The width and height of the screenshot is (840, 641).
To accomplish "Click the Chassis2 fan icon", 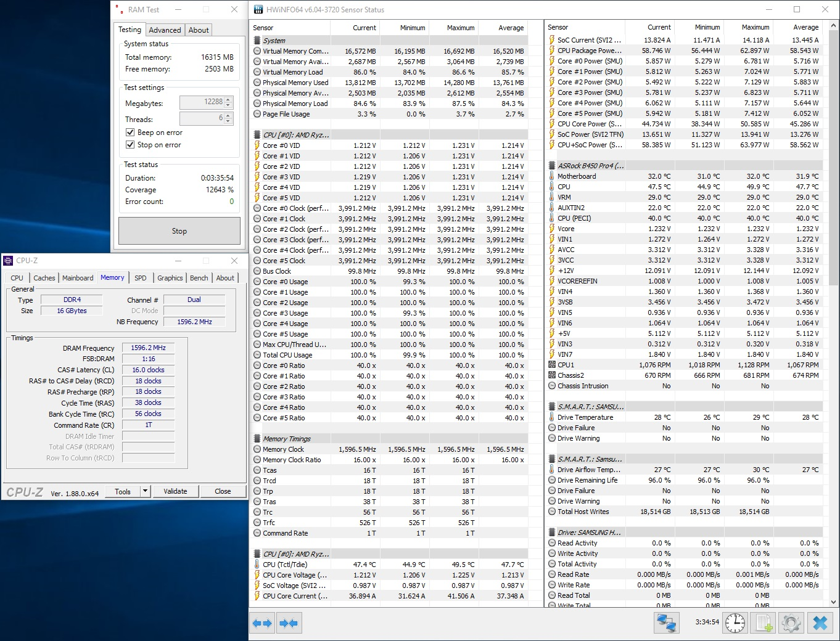I will point(552,375).
